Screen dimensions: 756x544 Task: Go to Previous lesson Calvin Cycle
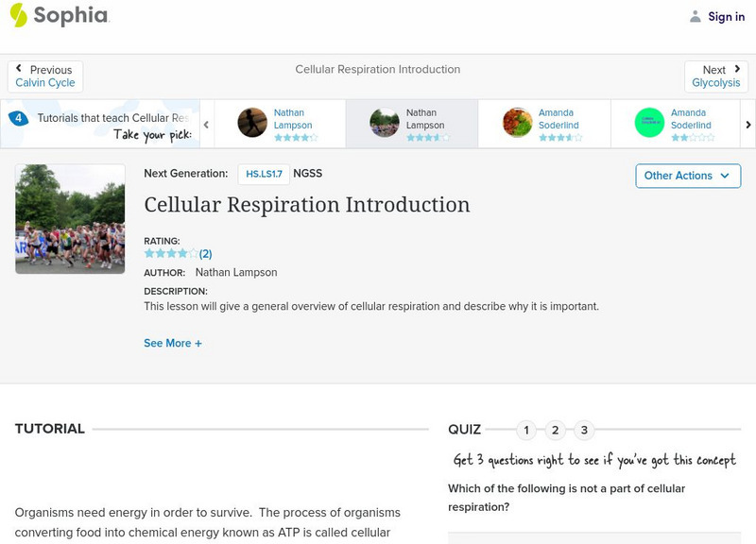(45, 76)
